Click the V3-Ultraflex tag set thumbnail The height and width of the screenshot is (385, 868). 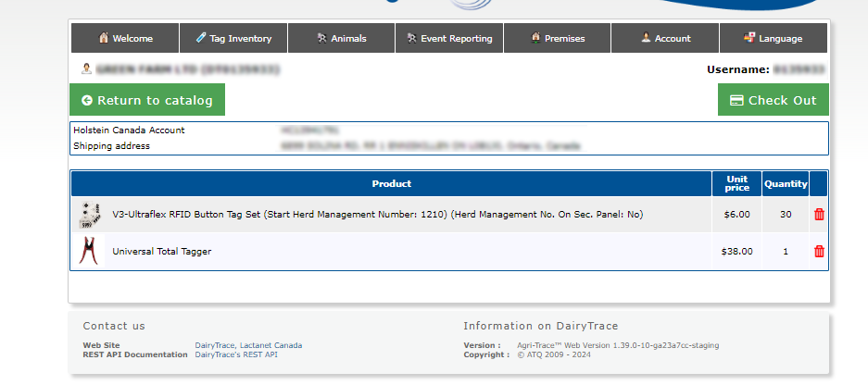[x=90, y=215]
